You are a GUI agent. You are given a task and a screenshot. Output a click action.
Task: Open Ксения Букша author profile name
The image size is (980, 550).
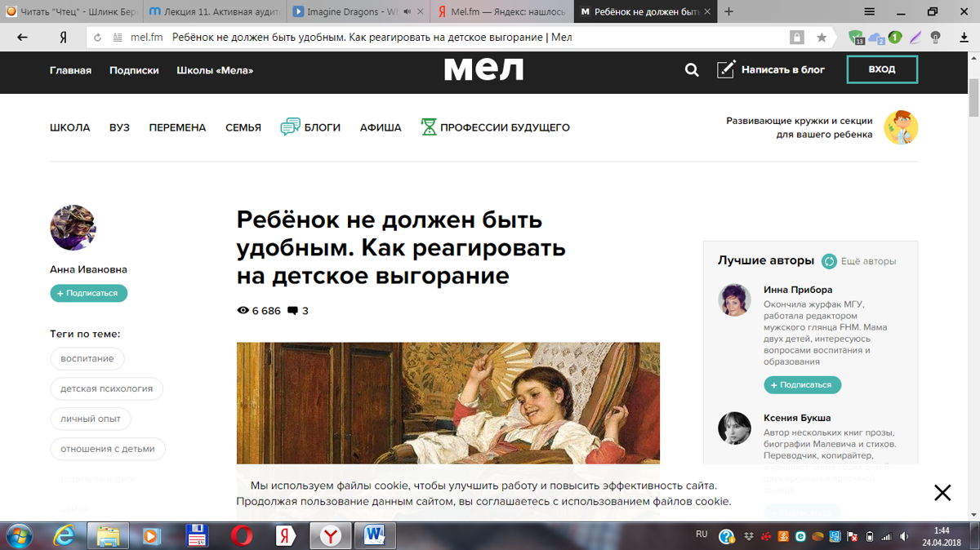(x=797, y=418)
